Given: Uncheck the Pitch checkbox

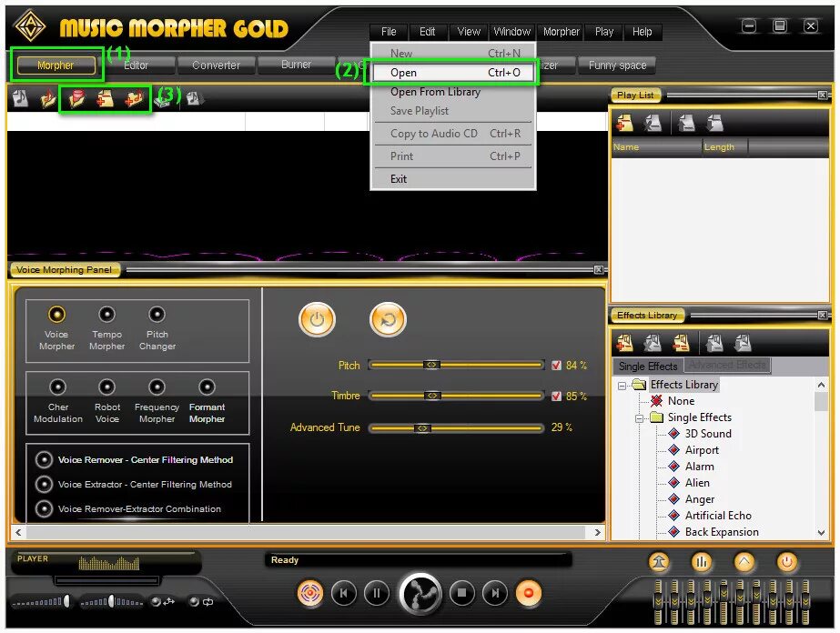Looking at the screenshot, I should (x=556, y=366).
